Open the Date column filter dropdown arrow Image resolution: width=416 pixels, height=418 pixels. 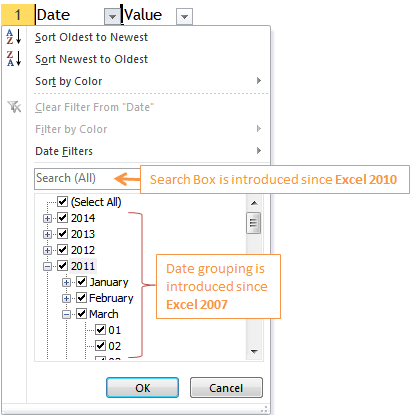pyautogui.click(x=112, y=16)
